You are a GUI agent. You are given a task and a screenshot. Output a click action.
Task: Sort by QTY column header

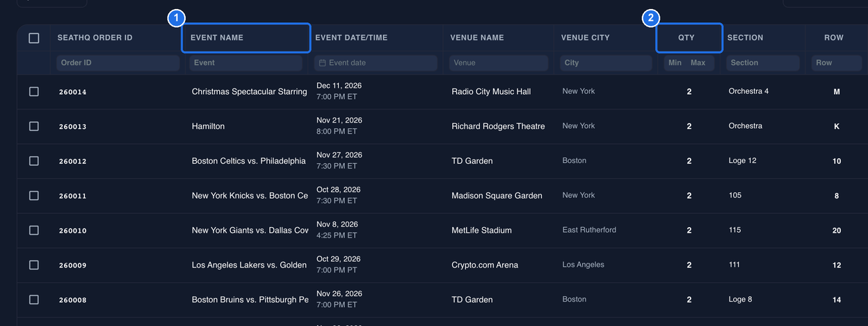(x=686, y=38)
